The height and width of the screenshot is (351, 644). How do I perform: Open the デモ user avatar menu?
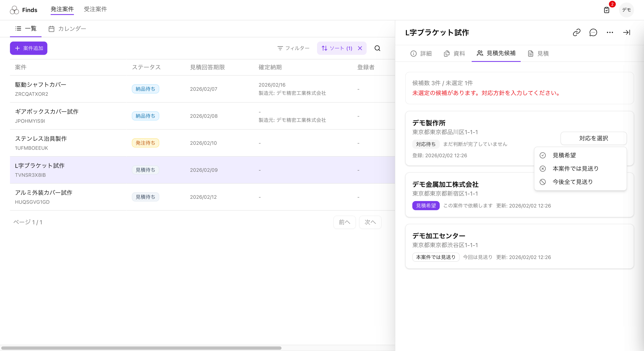626,10
